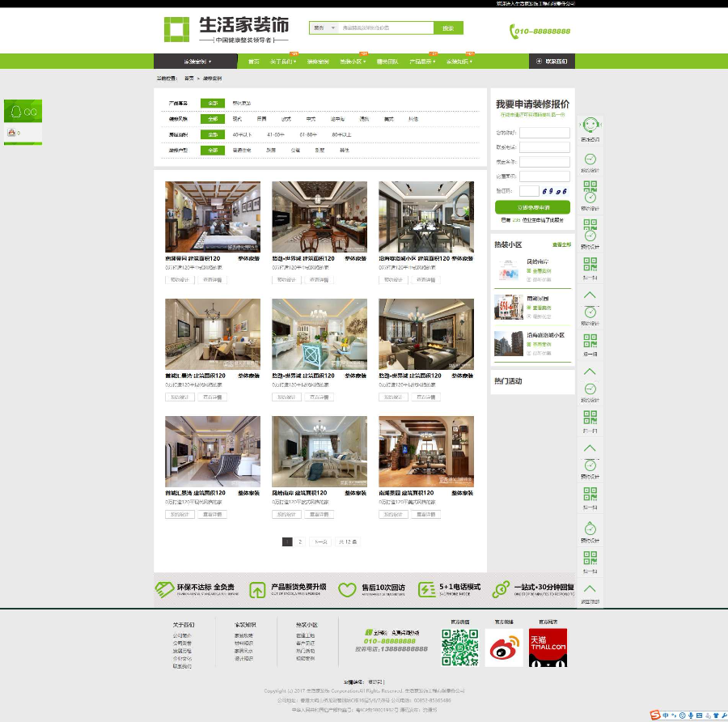Select the 田园 style filter
Viewport: 728px width, 722px height.
[261, 119]
